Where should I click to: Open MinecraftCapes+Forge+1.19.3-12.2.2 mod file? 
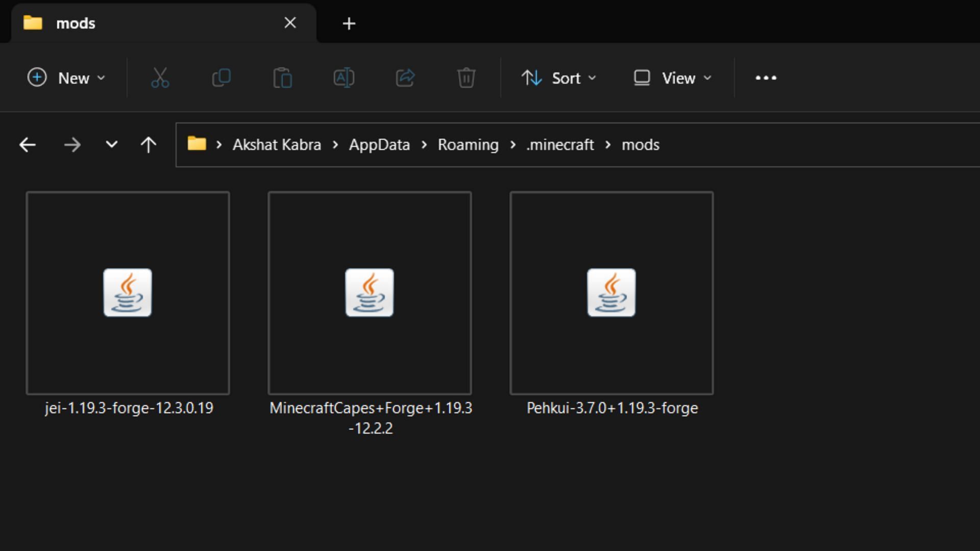click(x=370, y=293)
